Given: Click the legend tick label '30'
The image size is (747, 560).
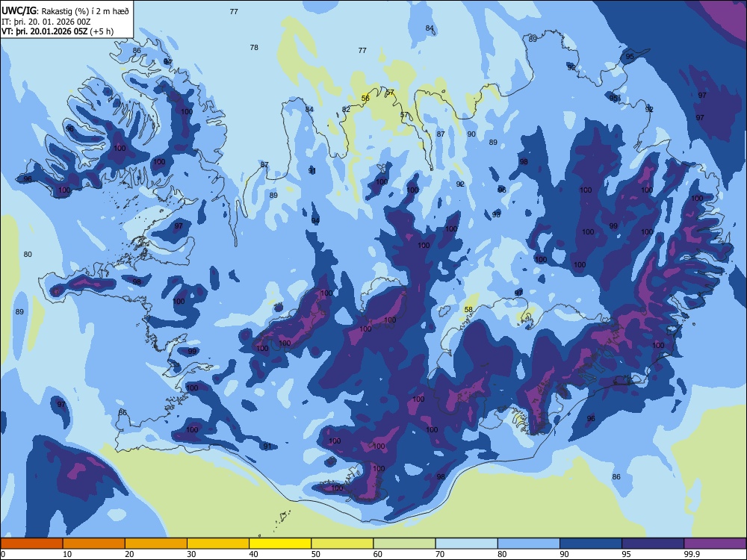Looking at the screenshot, I should coord(191,554).
